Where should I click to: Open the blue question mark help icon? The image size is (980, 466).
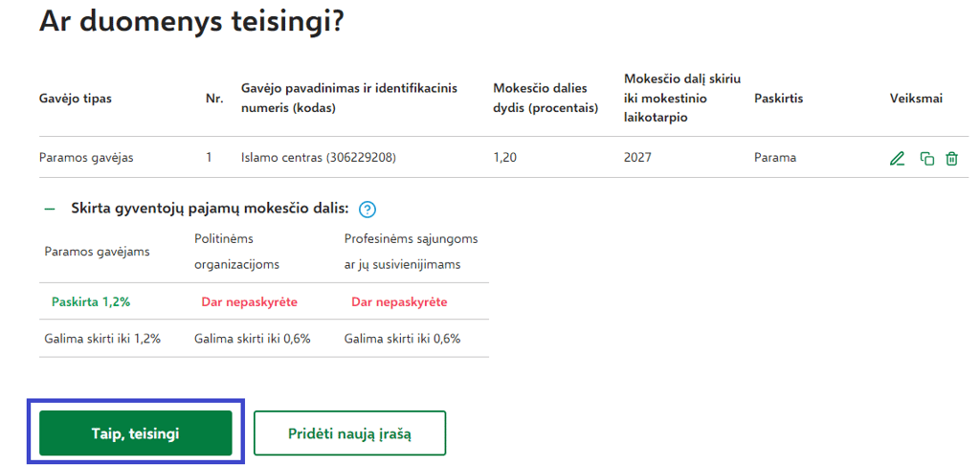pos(367,210)
